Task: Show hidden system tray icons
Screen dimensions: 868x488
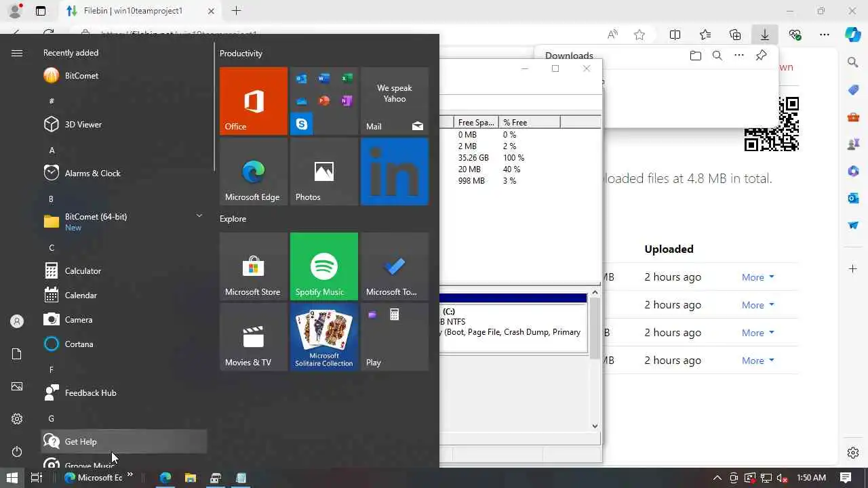Action: [x=717, y=478]
